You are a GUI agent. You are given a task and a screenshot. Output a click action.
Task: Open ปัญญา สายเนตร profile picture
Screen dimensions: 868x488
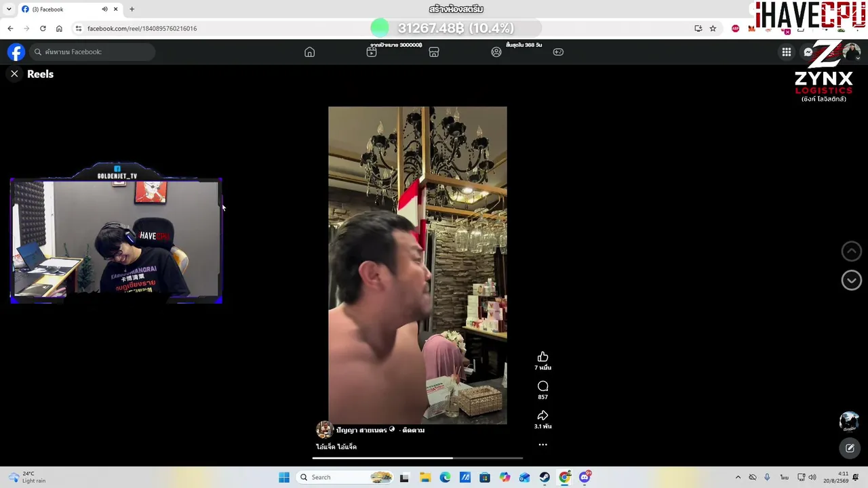click(x=325, y=430)
